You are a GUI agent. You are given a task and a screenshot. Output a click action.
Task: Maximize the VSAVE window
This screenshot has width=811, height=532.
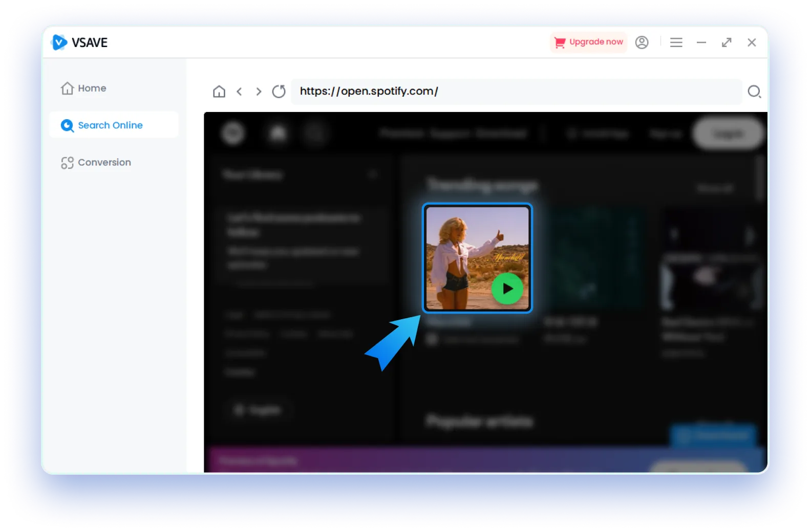coord(727,42)
